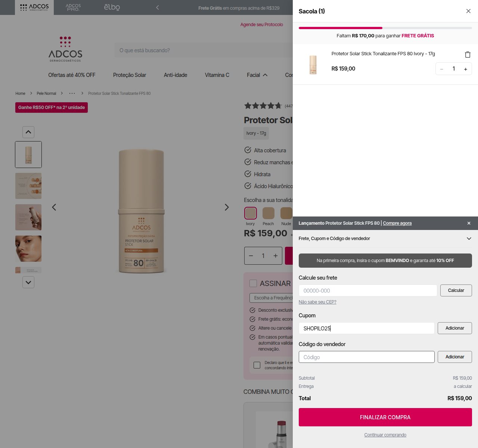Decrease cart item quantity with minus

click(x=442, y=69)
